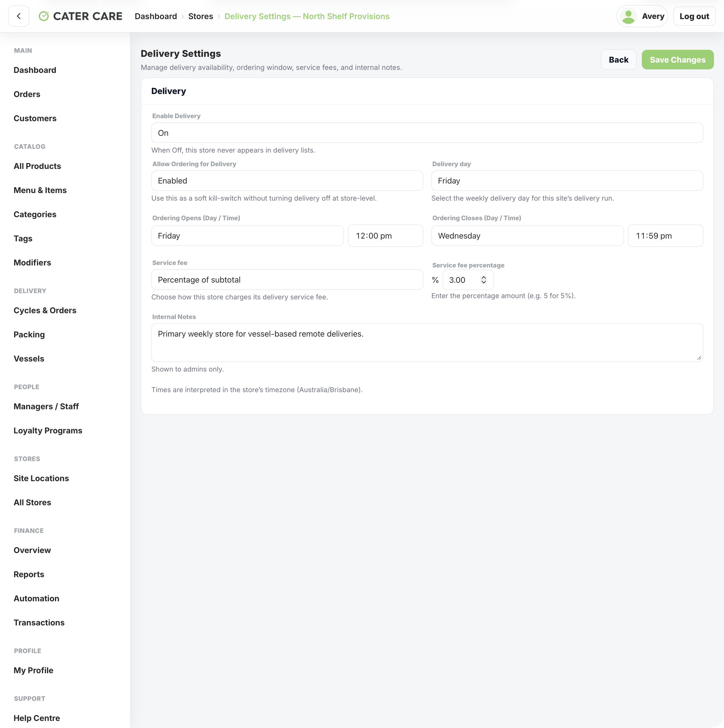This screenshot has height=728, width=724.
Task: Click the service fee percentage stepper arrows
Action: (483, 280)
